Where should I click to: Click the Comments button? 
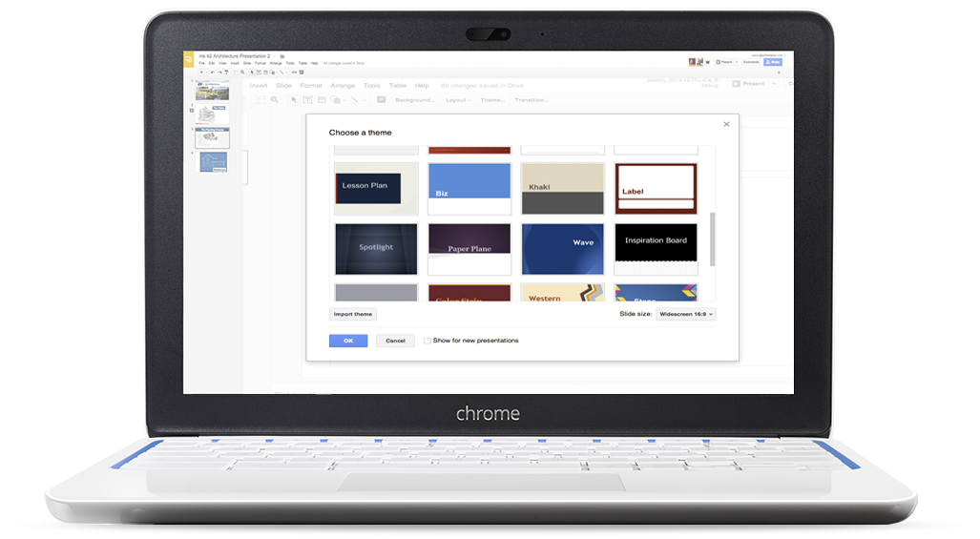751,62
